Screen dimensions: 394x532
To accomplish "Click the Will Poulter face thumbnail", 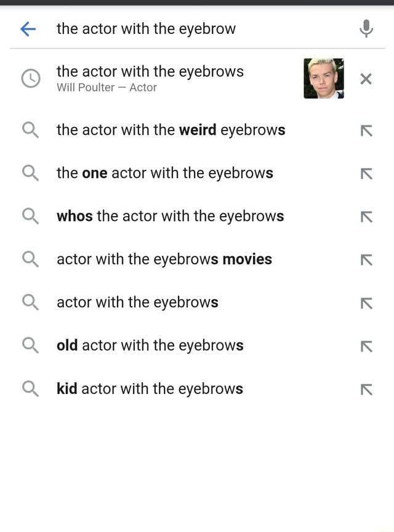I will point(323,79).
